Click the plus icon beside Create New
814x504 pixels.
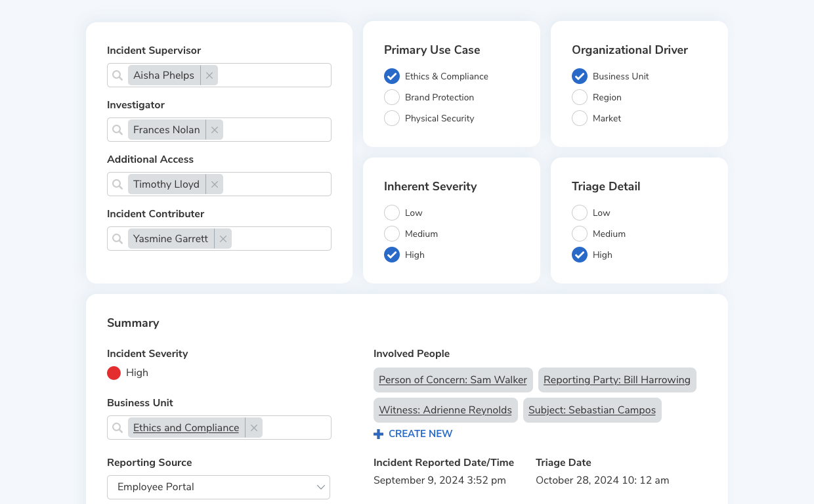tap(378, 434)
